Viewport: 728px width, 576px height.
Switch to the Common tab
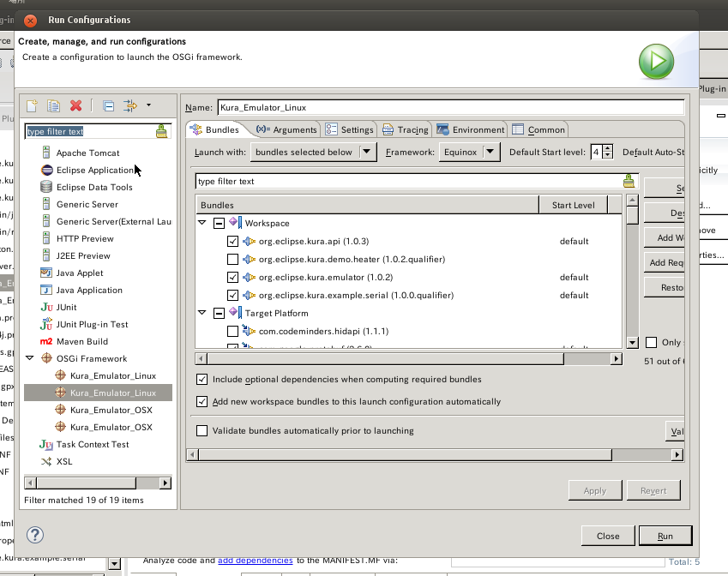[538, 129]
